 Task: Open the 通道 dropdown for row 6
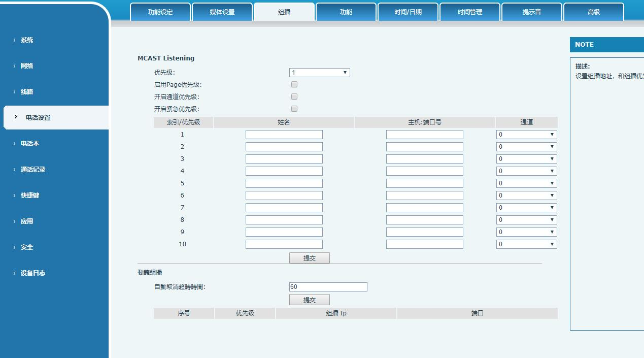pyautogui.click(x=527, y=196)
